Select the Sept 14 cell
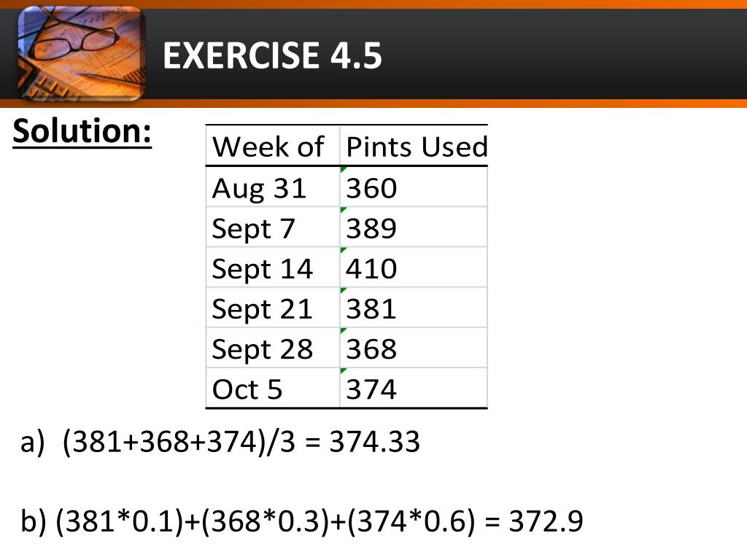The height and width of the screenshot is (560, 747). pos(273,267)
